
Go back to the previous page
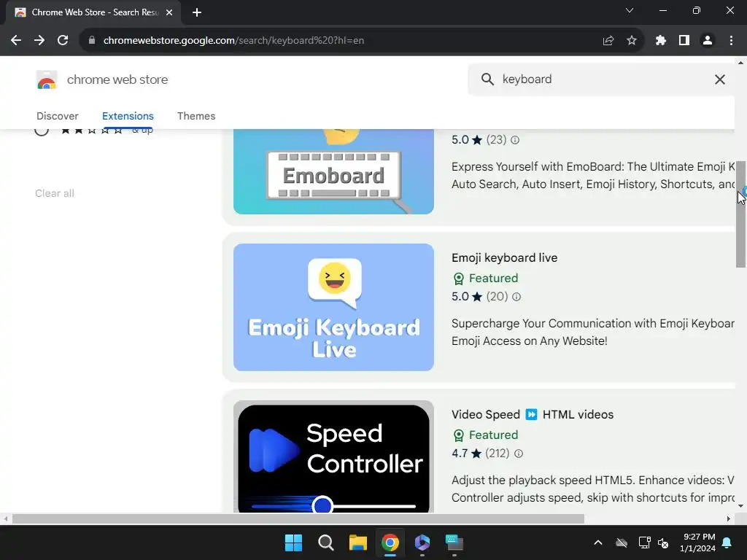pyautogui.click(x=16, y=41)
